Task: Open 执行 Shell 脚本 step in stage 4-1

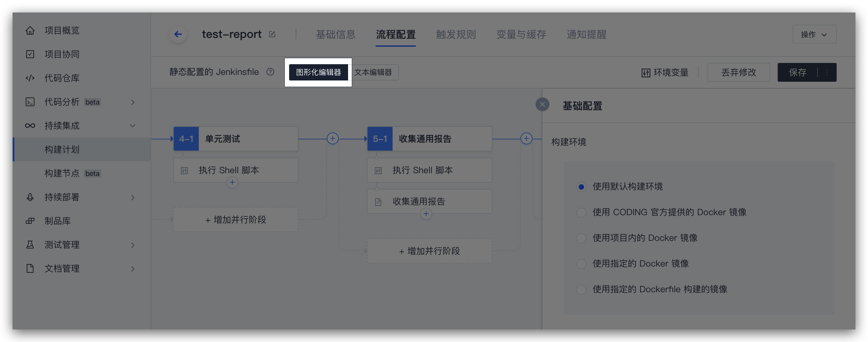Action: (x=236, y=170)
